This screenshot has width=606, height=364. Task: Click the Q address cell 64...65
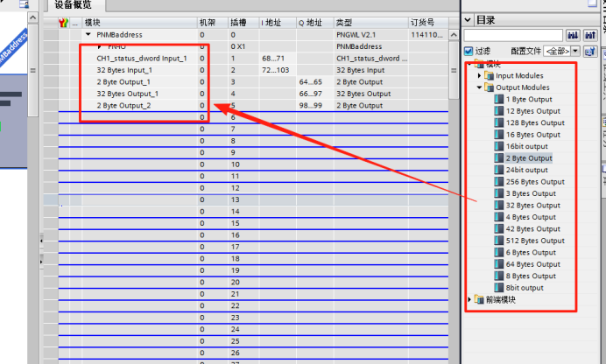pos(315,82)
